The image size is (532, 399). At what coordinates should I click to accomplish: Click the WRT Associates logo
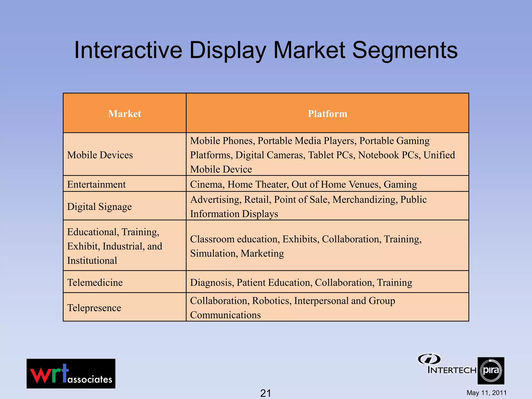[71, 374]
